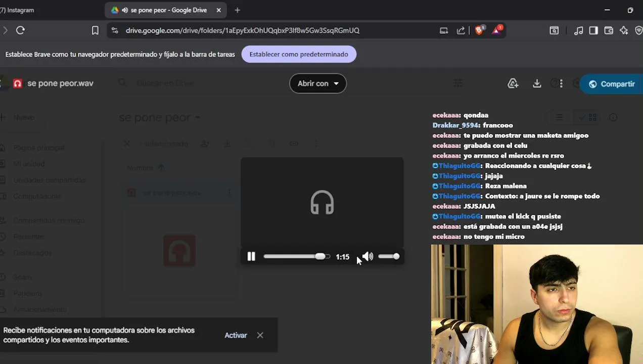643x364 pixels.
Task: Pause the audio playback
Action: click(251, 257)
